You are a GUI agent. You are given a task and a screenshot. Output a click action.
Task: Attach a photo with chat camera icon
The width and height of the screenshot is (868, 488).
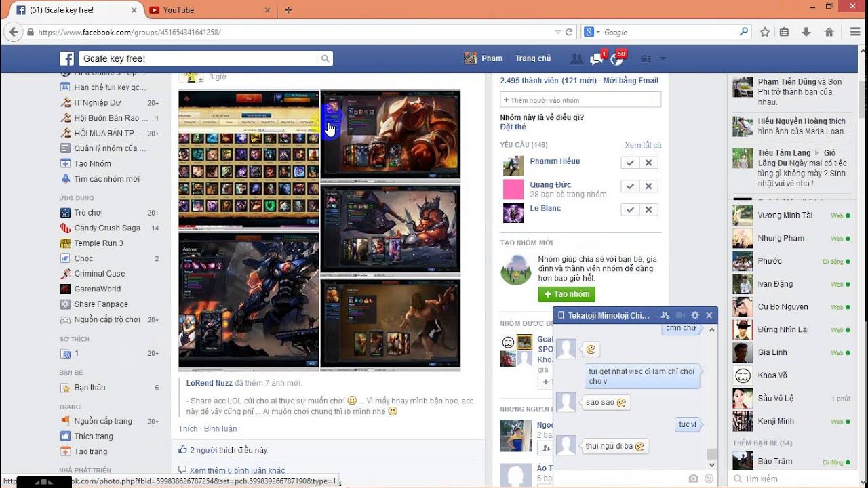click(693, 479)
